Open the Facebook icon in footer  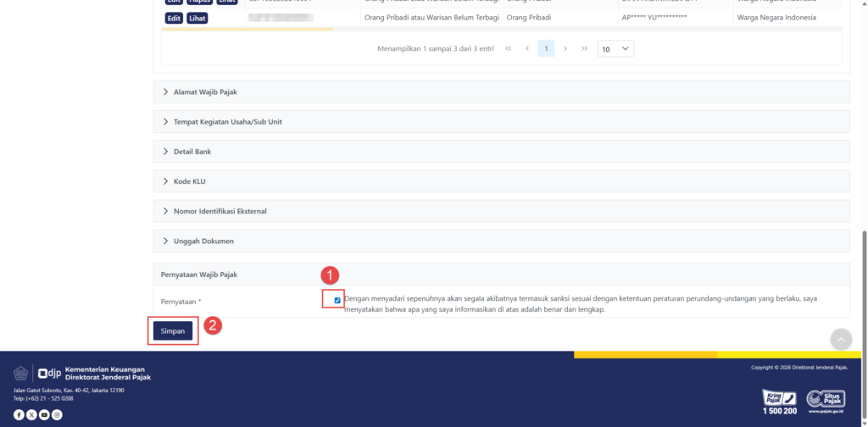pos(19,414)
